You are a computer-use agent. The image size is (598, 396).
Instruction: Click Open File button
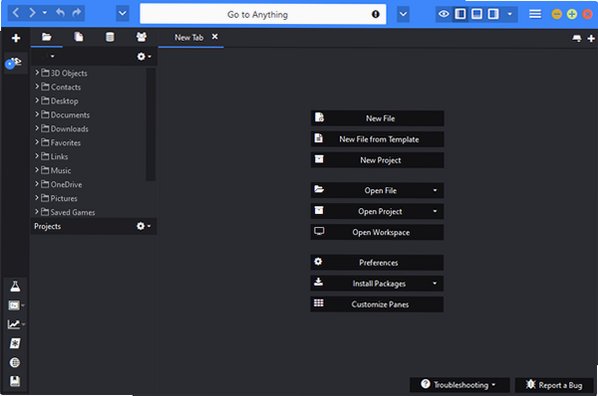tap(377, 190)
